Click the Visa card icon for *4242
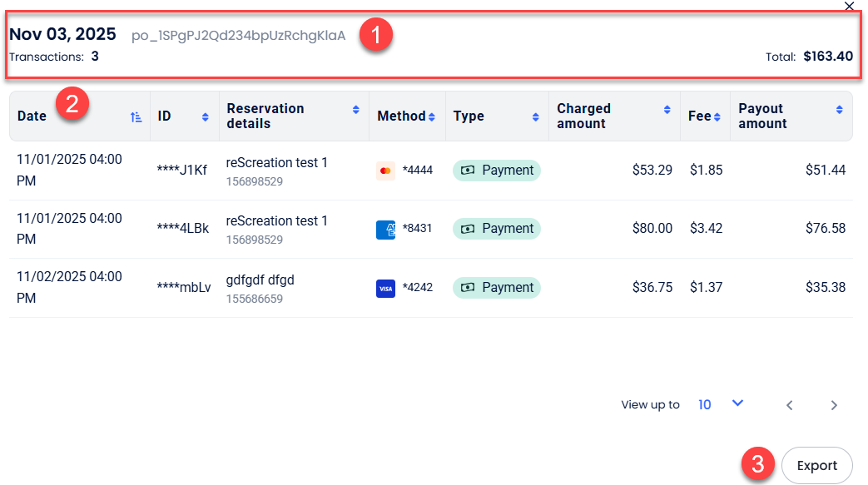The height and width of the screenshot is (485, 868). point(385,288)
